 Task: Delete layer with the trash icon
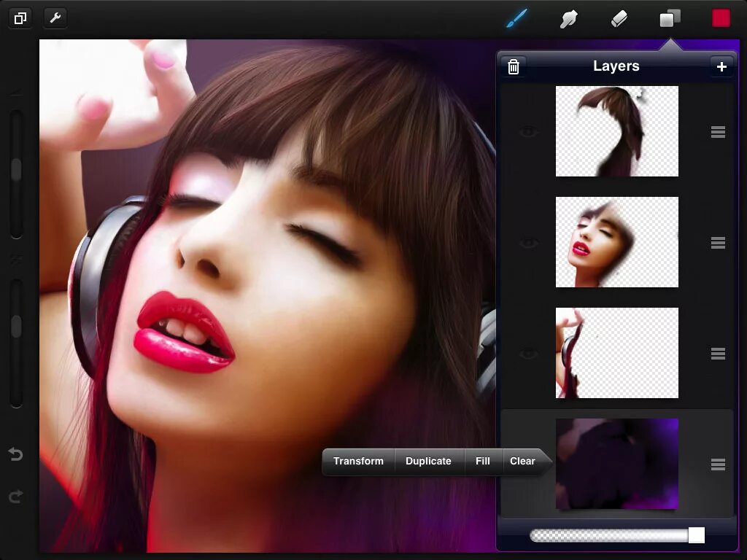pos(513,66)
